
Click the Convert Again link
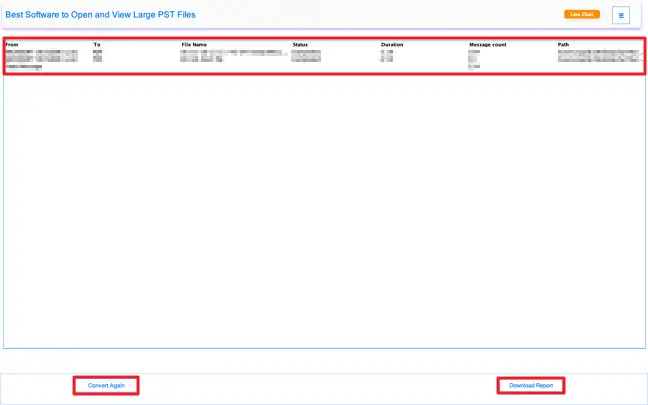(x=105, y=385)
